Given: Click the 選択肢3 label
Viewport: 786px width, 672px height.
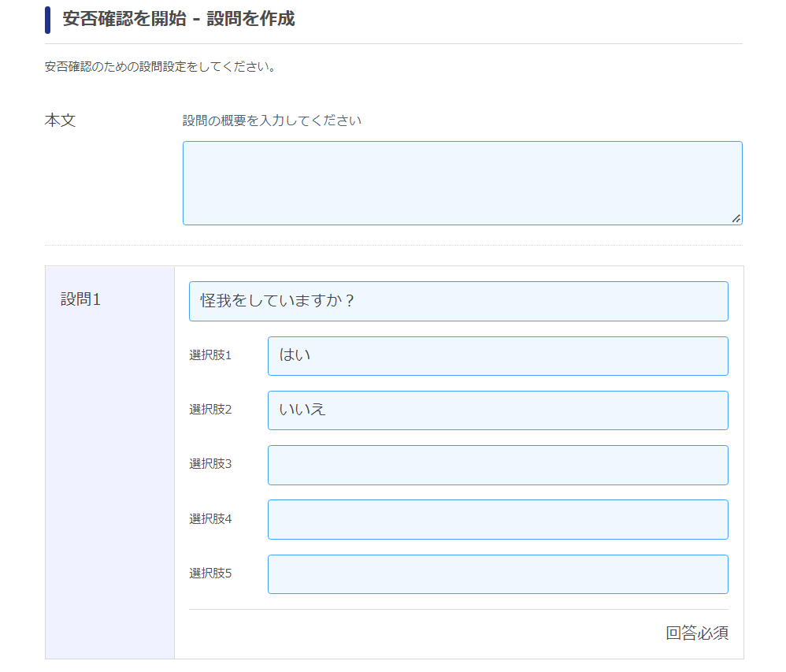Looking at the screenshot, I should click(210, 464).
